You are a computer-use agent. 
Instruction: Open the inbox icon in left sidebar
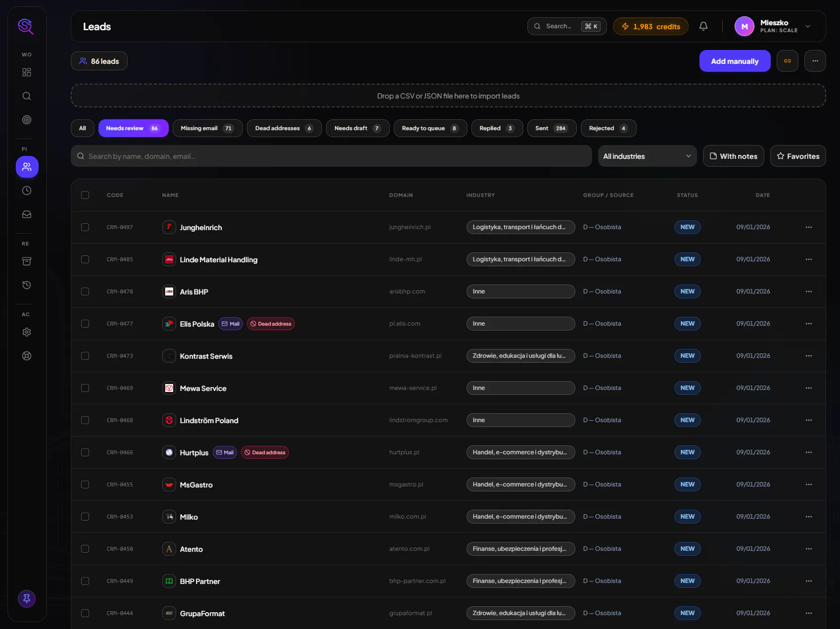pyautogui.click(x=27, y=214)
